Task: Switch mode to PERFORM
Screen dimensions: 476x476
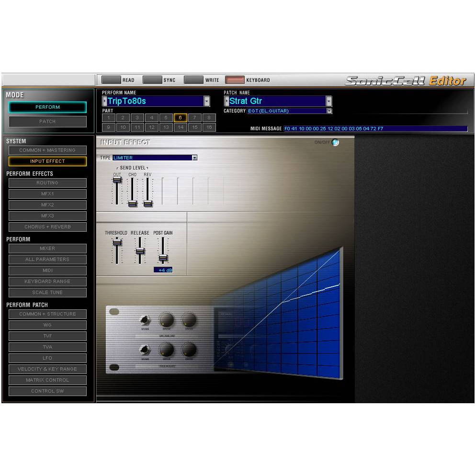Action: pyautogui.click(x=48, y=107)
